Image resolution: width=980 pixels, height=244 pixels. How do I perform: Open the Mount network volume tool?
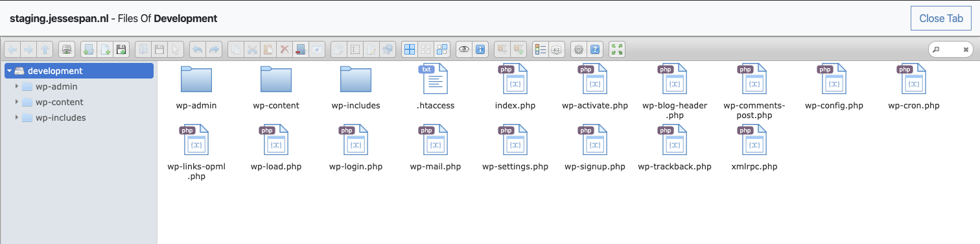pyautogui.click(x=66, y=49)
